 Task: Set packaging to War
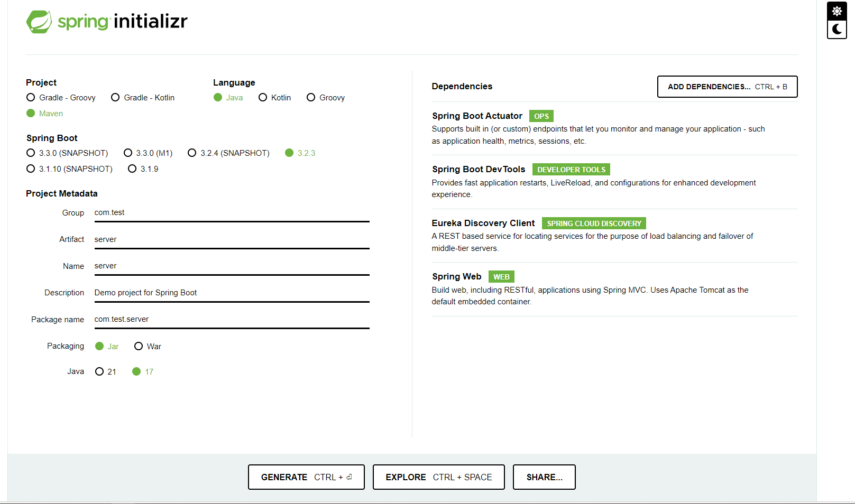[148, 347]
